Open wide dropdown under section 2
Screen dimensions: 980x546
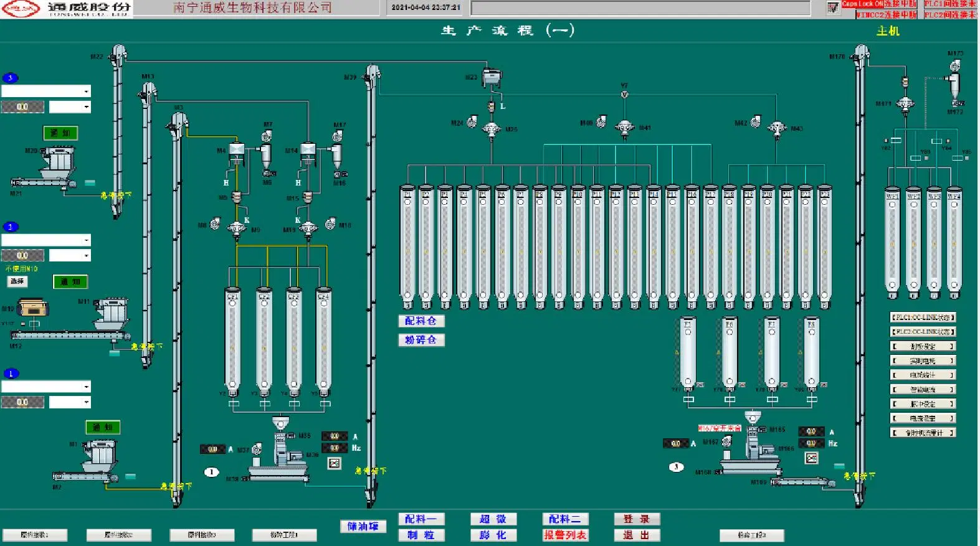point(46,240)
